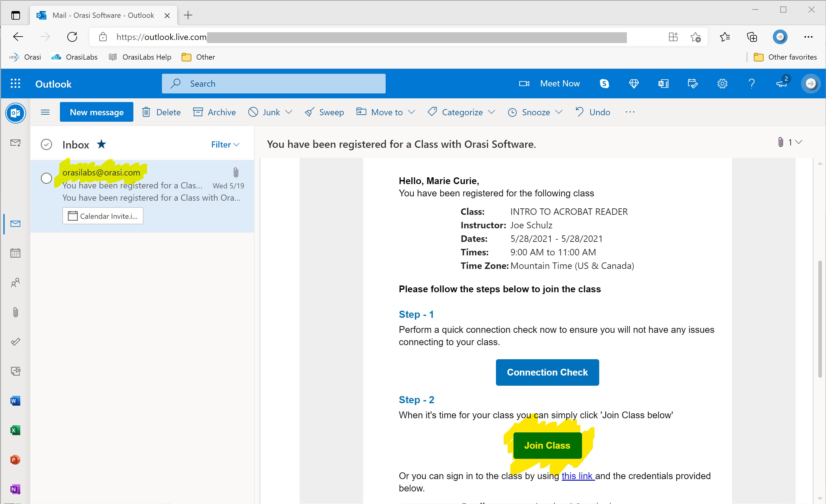826x504 pixels.
Task: Open the OneNote feed icon in header
Action: tap(663, 84)
